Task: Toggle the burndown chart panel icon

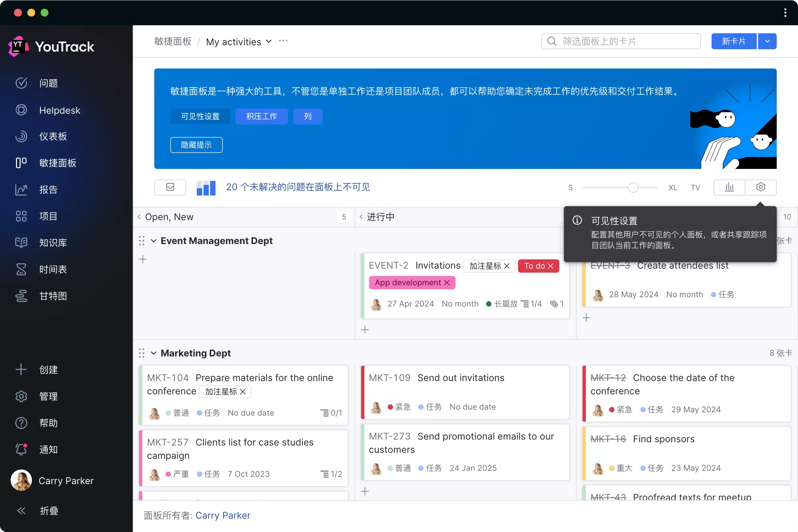Action: [x=729, y=187]
